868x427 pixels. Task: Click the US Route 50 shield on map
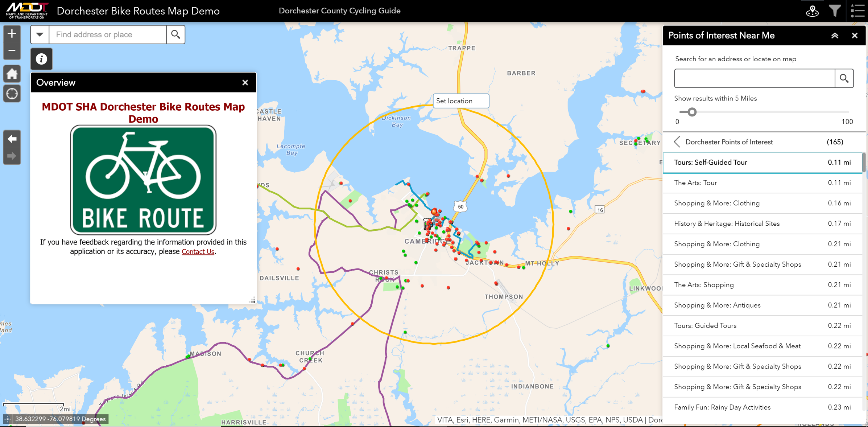click(460, 207)
